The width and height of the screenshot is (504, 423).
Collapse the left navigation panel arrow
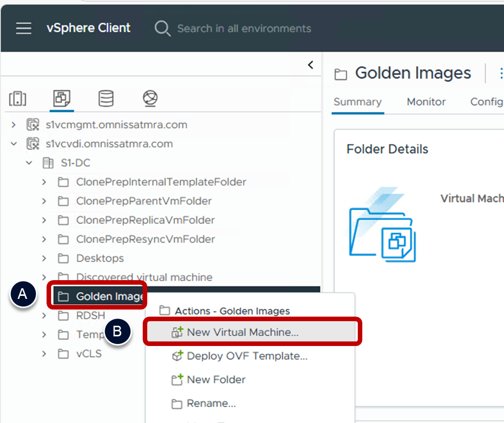[310, 65]
